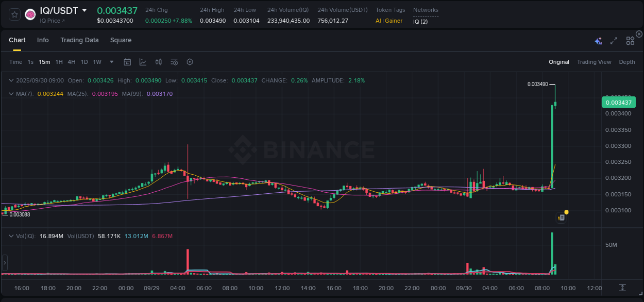644x302 pixels.
Task: Open the IQ Price link
Action: pos(52,21)
